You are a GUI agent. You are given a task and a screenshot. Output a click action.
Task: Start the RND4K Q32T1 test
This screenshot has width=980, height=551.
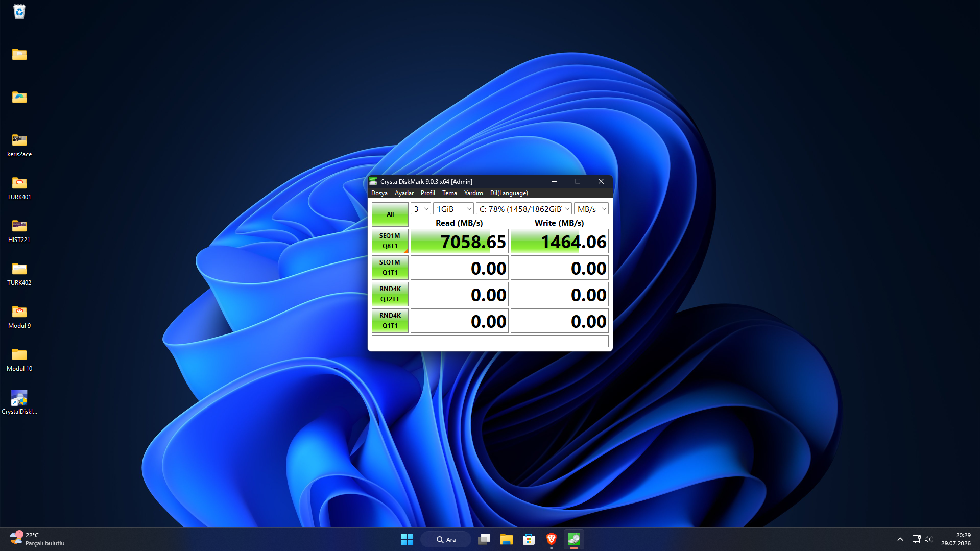[x=390, y=294]
